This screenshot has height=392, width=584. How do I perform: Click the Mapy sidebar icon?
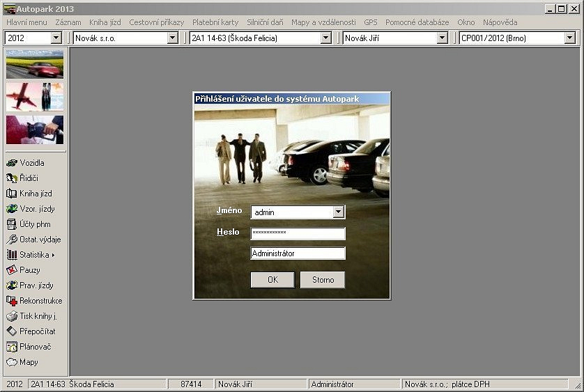pos(12,362)
